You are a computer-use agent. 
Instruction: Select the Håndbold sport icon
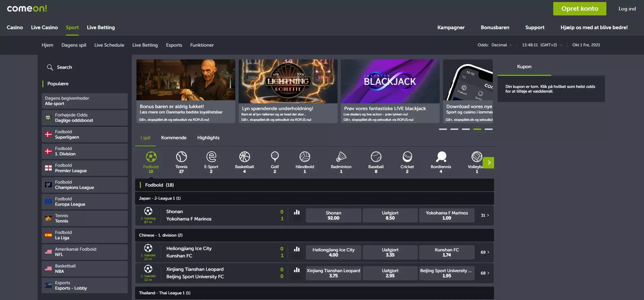coord(305,157)
